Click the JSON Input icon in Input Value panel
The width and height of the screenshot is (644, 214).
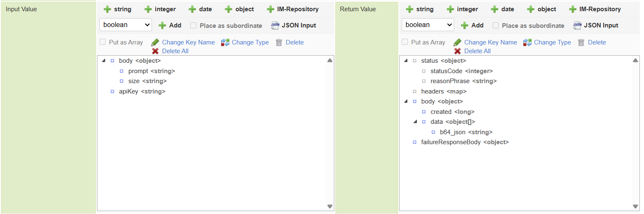click(275, 25)
